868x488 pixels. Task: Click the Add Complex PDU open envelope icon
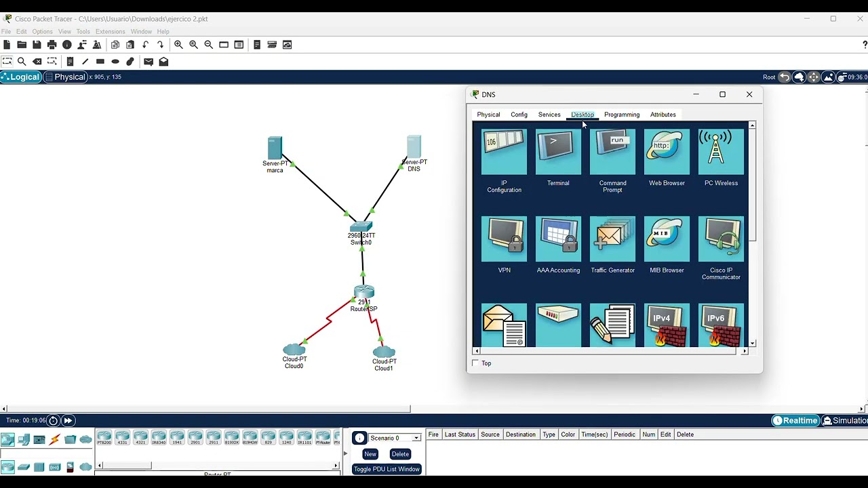[163, 62]
